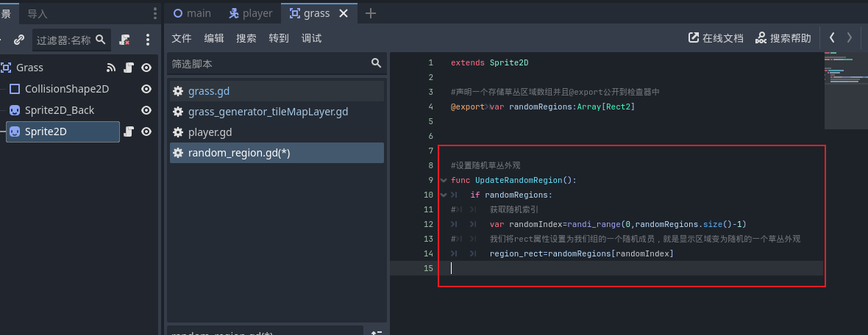Select the CollisionShape2D node
Viewport: 868px width, 335px height.
click(67, 89)
